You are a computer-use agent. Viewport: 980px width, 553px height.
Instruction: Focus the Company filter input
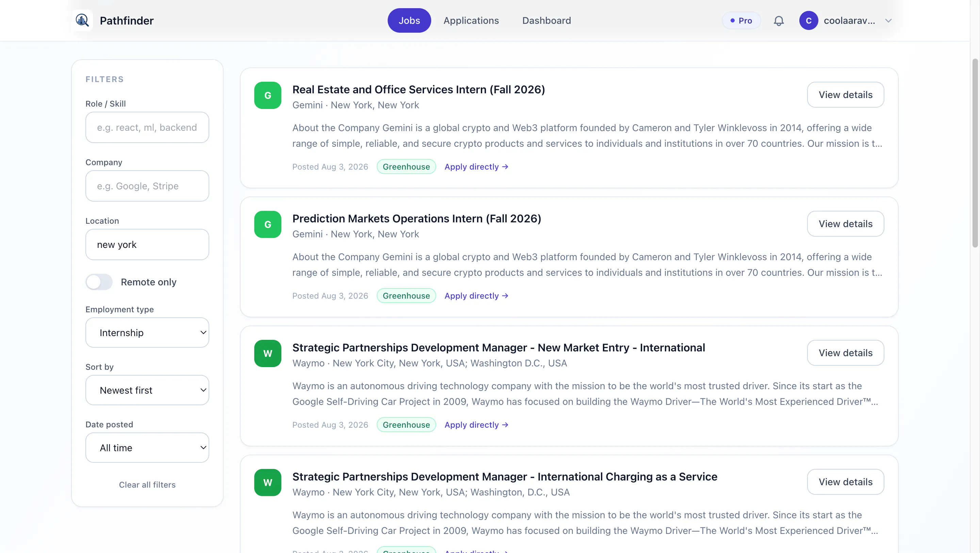click(147, 186)
